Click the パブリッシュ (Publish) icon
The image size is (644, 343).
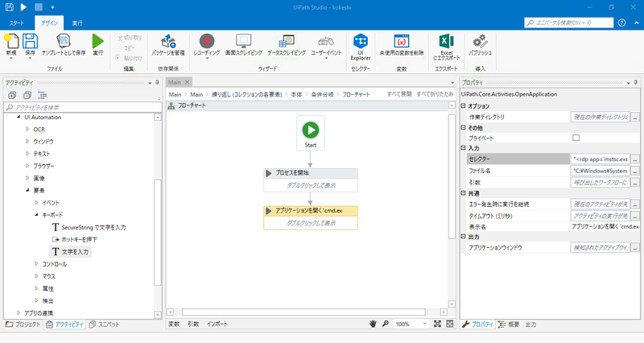[x=480, y=41]
